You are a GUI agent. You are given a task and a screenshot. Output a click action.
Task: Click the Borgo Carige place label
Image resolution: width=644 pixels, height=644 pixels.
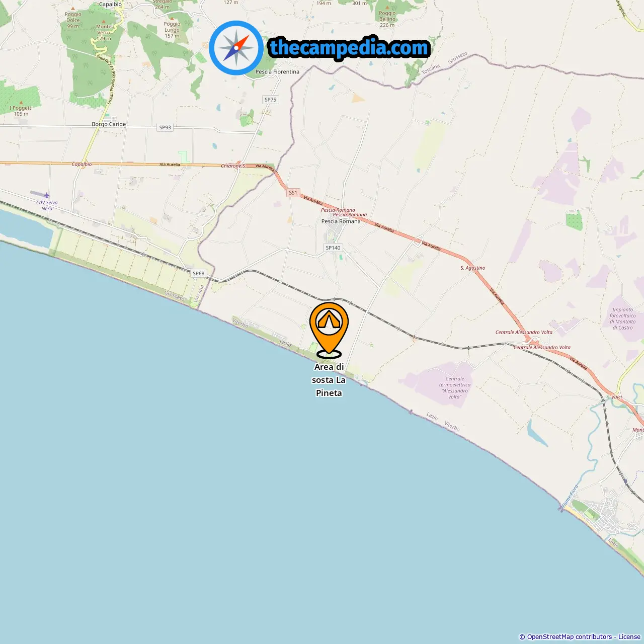(109, 124)
